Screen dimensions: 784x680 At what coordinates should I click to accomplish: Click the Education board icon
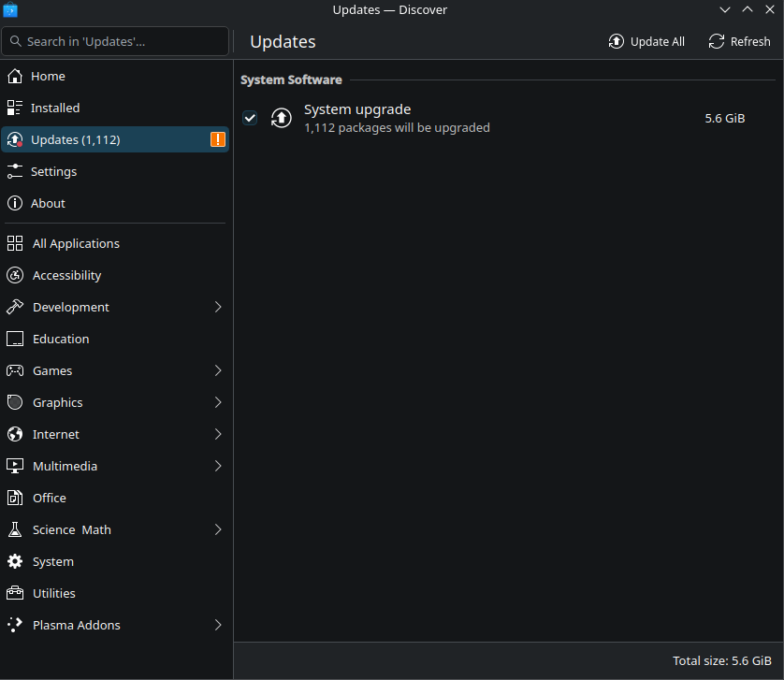click(15, 339)
